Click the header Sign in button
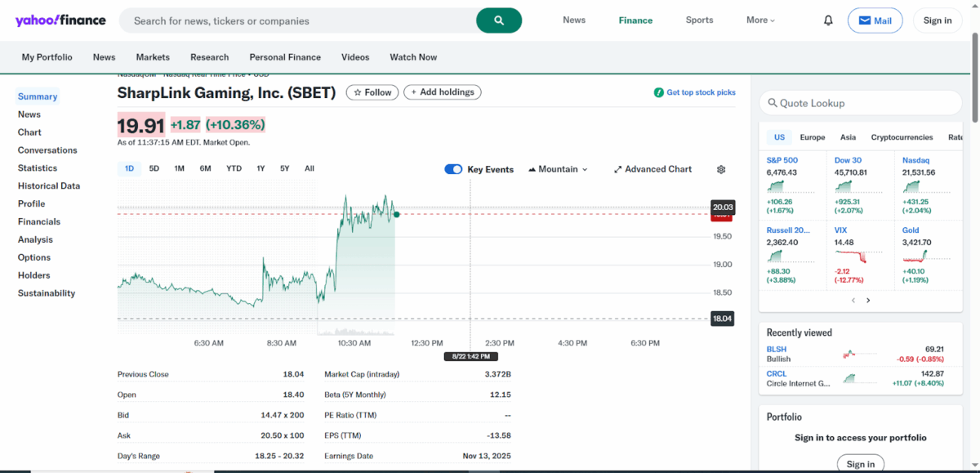The image size is (980, 473). click(938, 20)
